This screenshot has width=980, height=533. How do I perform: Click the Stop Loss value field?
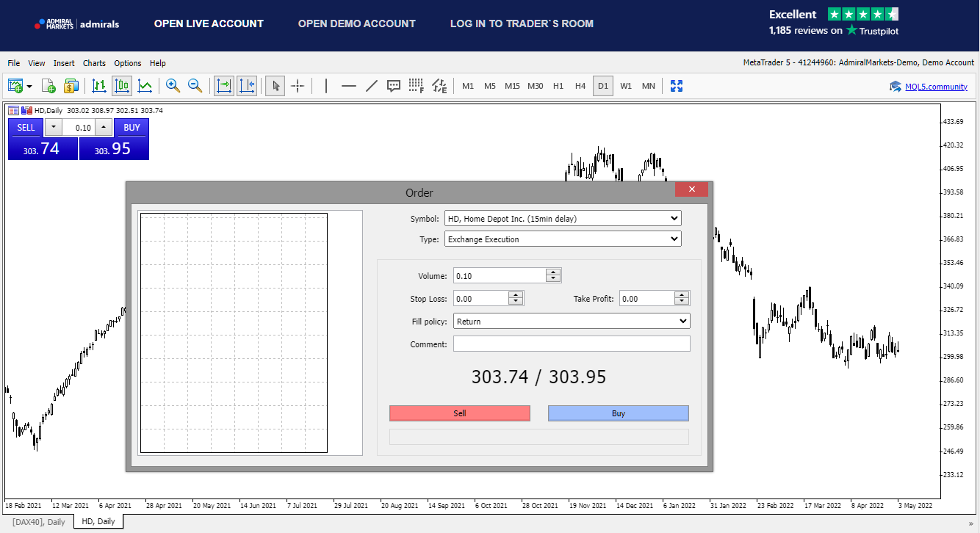point(480,298)
